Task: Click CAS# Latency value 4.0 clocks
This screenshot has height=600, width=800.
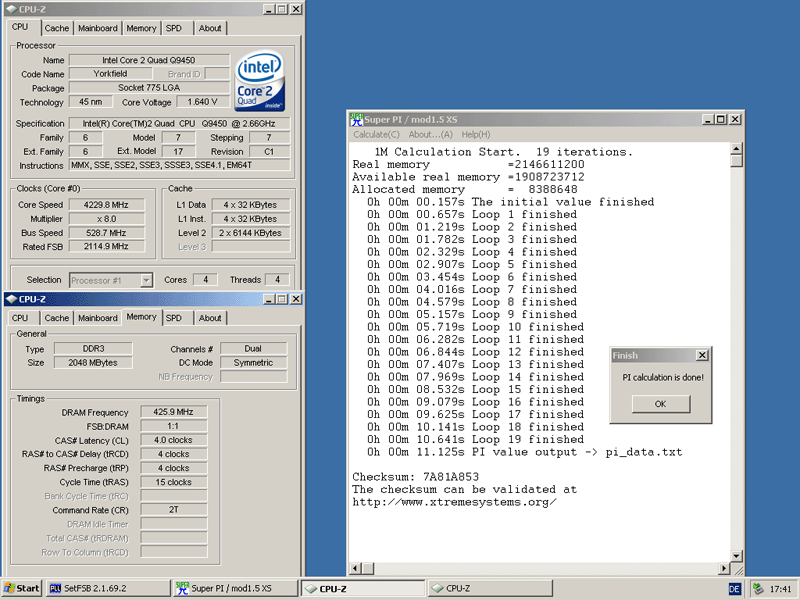Action: 173,440
